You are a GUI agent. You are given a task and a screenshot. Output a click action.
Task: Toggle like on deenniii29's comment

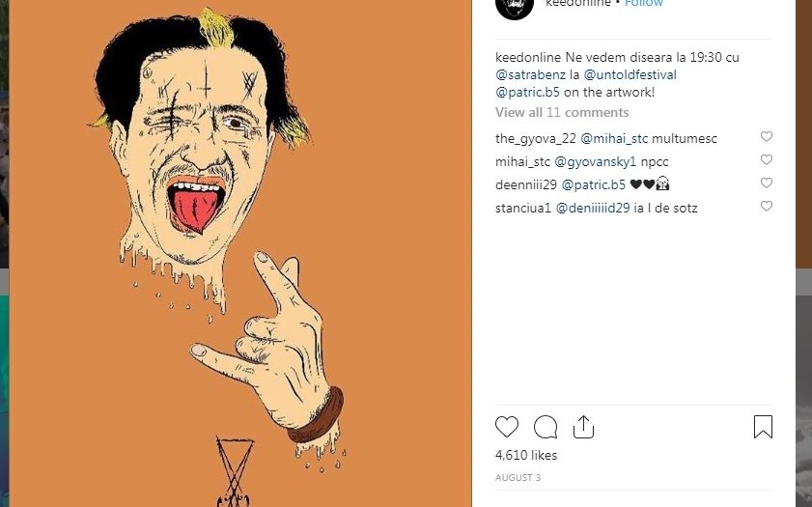[767, 183]
